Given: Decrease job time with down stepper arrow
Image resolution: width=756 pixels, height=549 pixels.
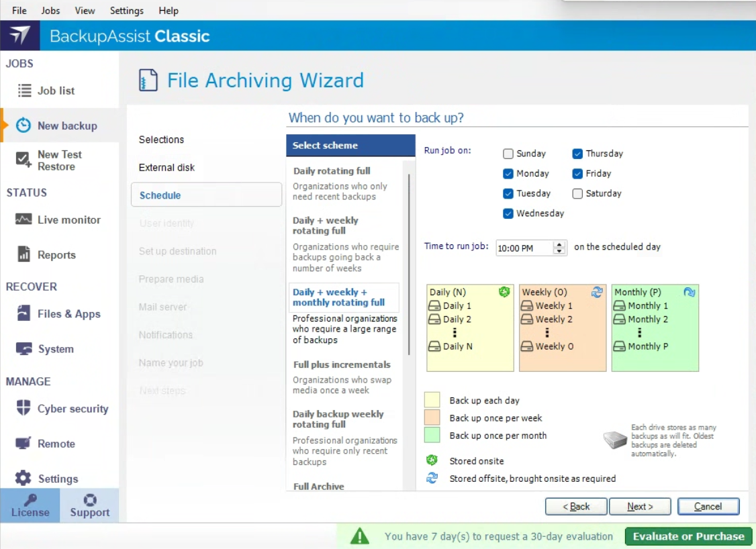Looking at the screenshot, I should [559, 252].
